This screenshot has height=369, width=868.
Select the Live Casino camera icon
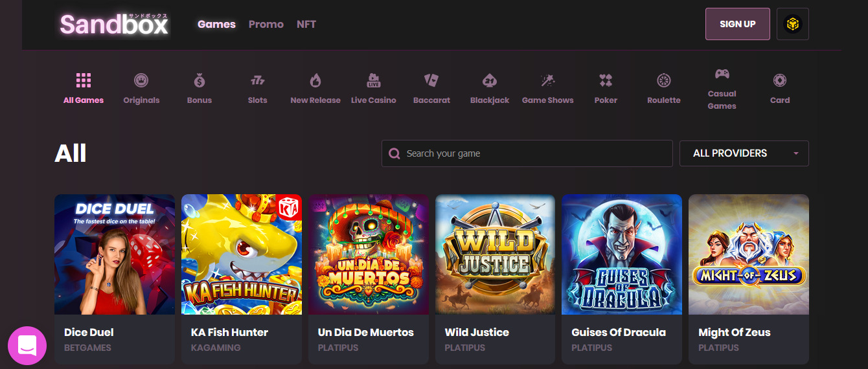point(374,80)
